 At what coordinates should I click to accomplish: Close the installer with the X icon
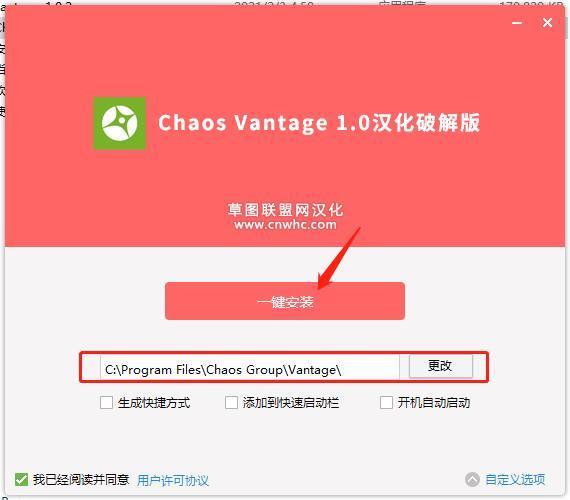point(547,23)
